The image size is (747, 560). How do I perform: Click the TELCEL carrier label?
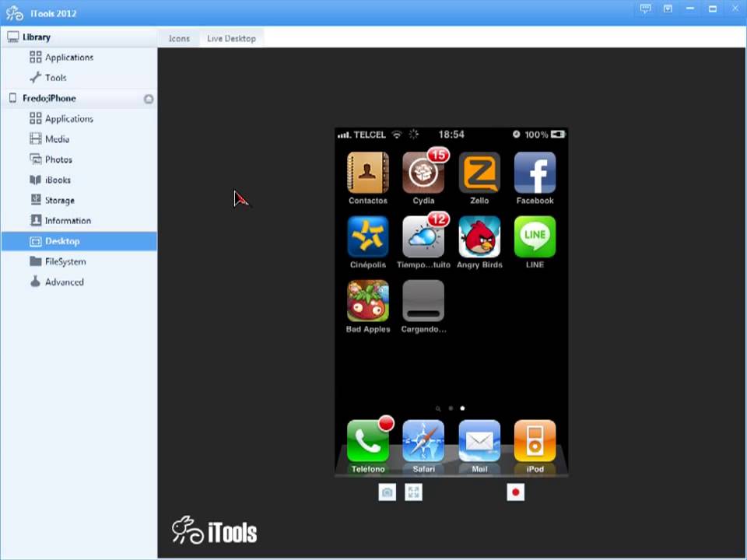(x=370, y=135)
